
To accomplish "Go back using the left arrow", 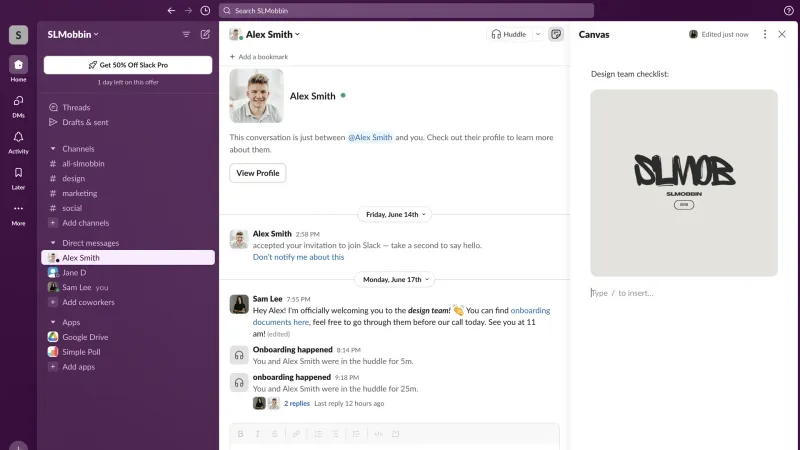I will coord(171,10).
